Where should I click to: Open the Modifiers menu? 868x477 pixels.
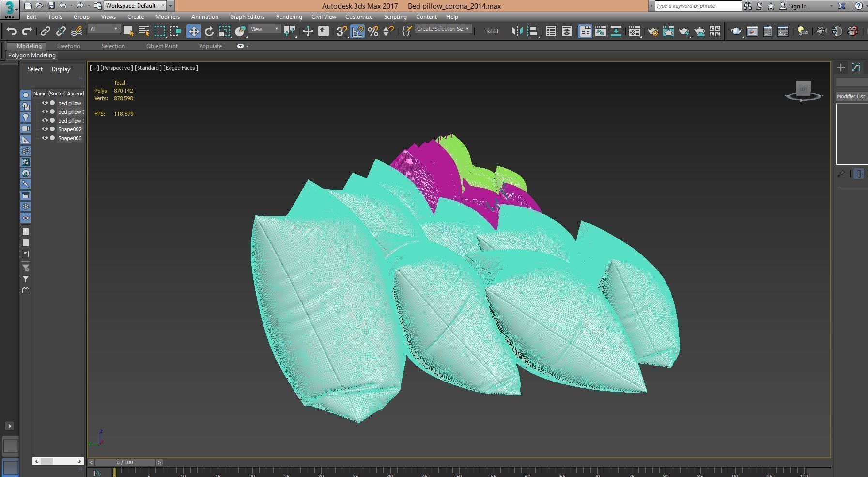(168, 16)
